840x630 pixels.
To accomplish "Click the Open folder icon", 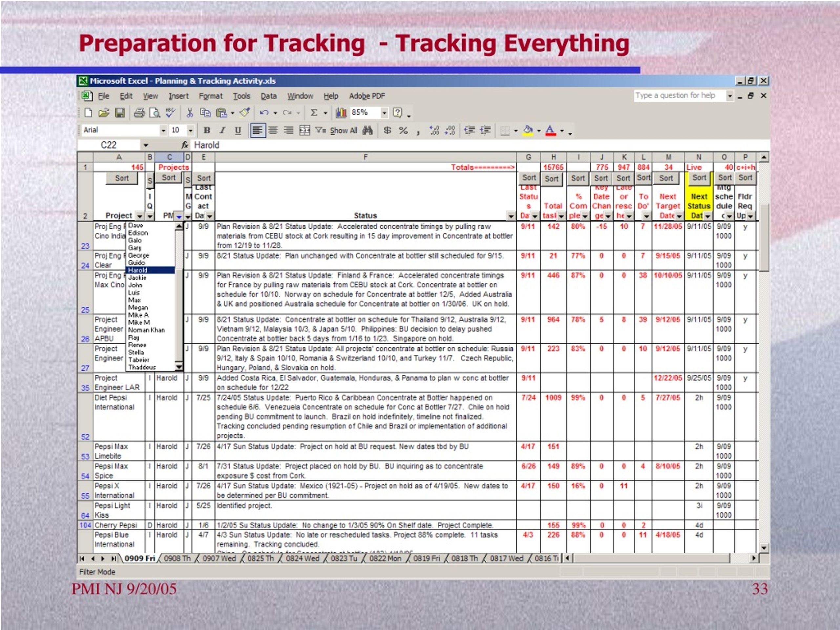I will pyautogui.click(x=104, y=113).
